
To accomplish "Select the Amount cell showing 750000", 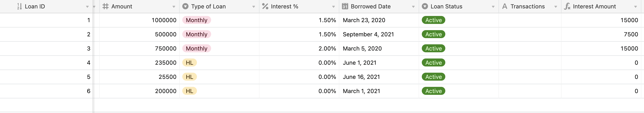I will pos(139,49).
